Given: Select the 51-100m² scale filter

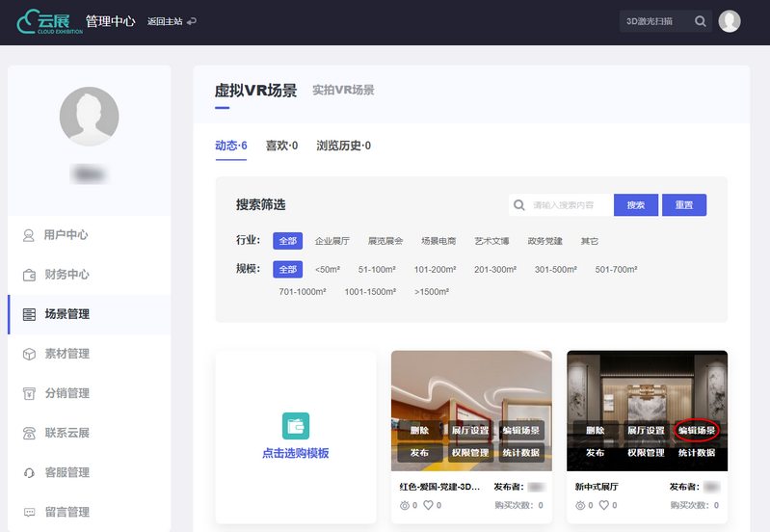Looking at the screenshot, I should tap(377, 270).
